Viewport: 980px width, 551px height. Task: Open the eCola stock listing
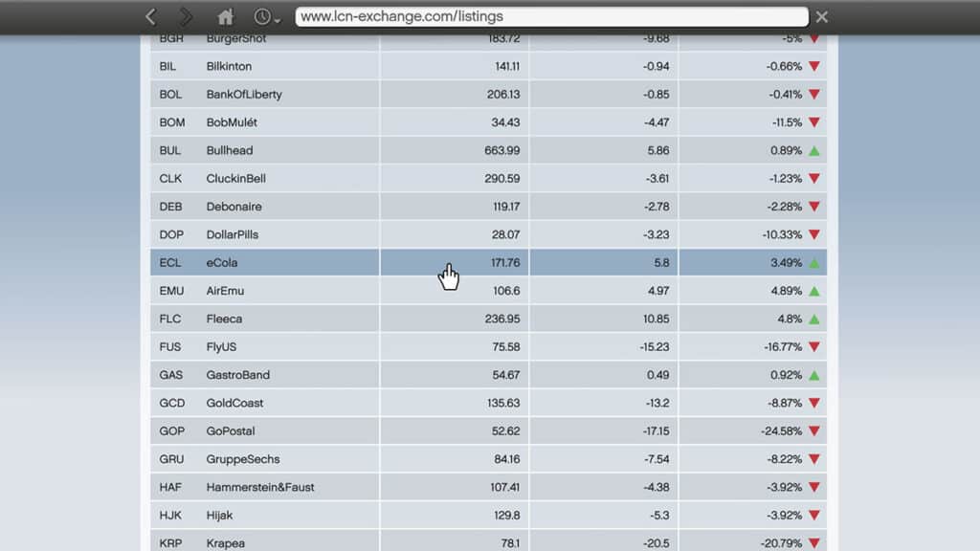coord(222,263)
